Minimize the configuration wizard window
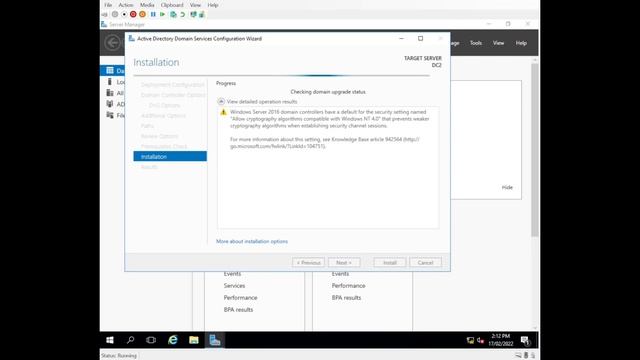The height and width of the screenshot is (360, 640). 401,38
